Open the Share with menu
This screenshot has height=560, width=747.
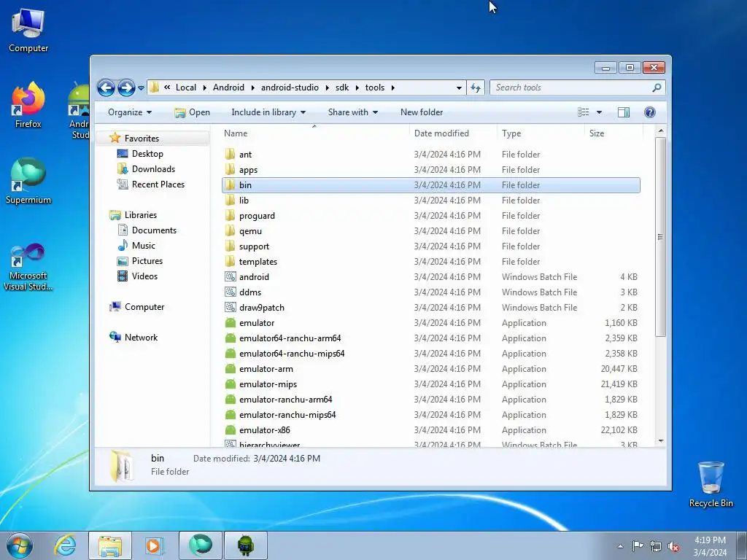pos(352,112)
